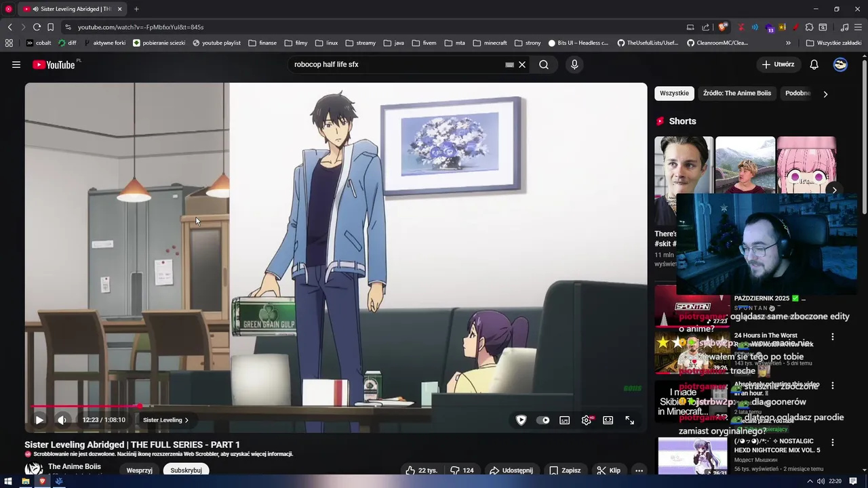Click the shield icon in player controls
This screenshot has height=488, width=868.
521,420
